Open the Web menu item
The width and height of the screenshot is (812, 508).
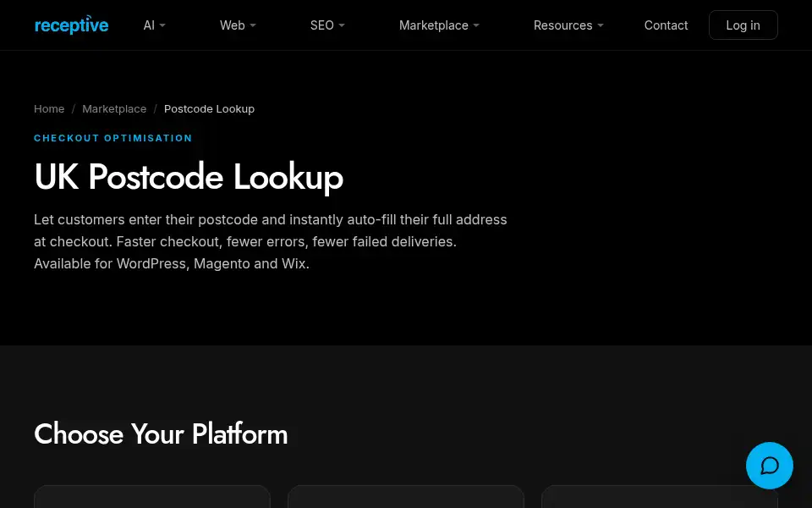(232, 25)
